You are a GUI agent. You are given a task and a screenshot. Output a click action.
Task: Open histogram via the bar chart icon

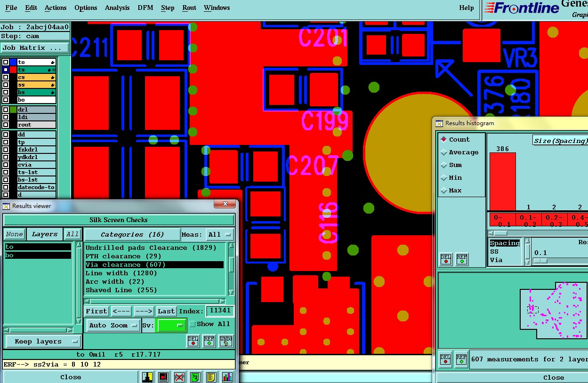[x=227, y=377]
